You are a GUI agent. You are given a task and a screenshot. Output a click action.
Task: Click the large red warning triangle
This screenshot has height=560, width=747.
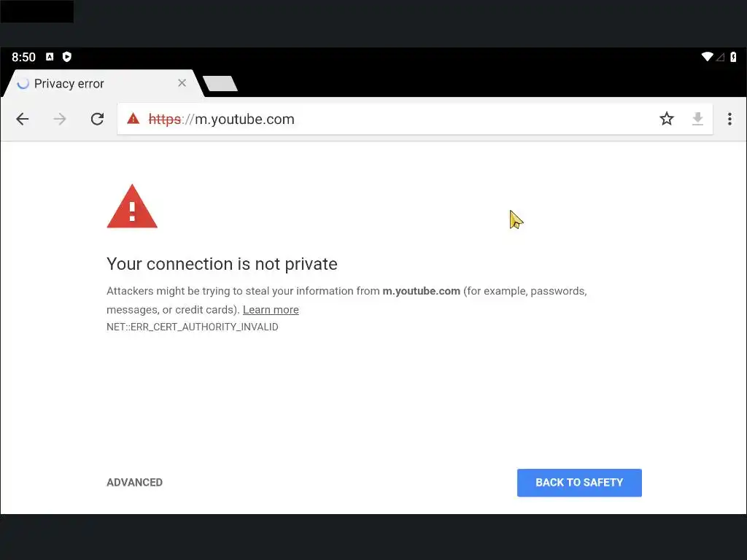point(132,207)
